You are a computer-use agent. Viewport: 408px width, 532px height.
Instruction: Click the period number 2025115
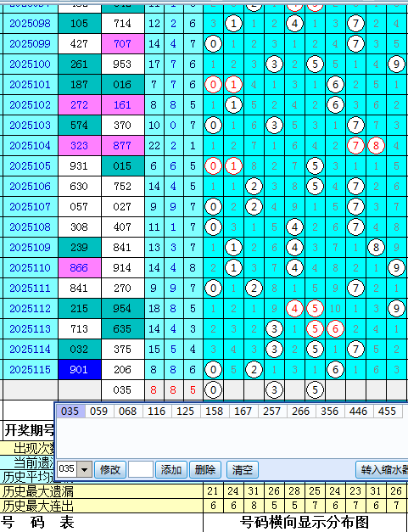click(30, 369)
